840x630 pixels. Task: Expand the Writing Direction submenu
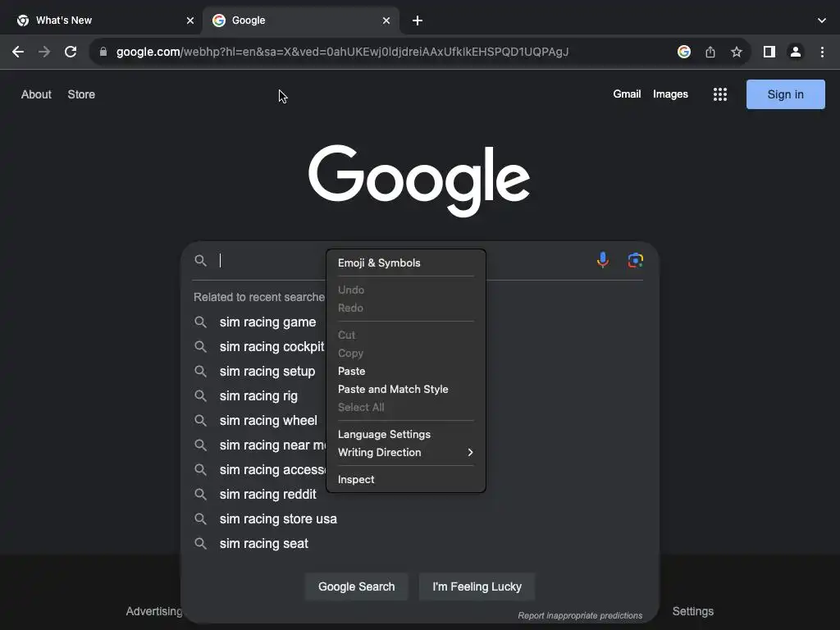[x=405, y=452]
